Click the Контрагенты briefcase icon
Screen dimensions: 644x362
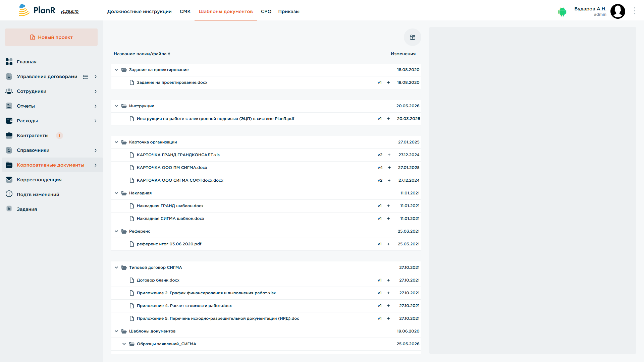point(9,135)
